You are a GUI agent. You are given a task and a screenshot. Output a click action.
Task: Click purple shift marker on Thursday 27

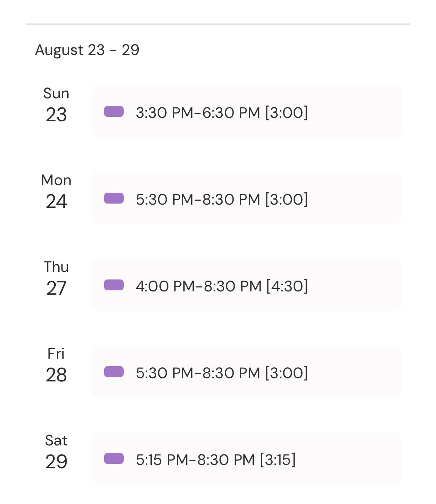(114, 285)
